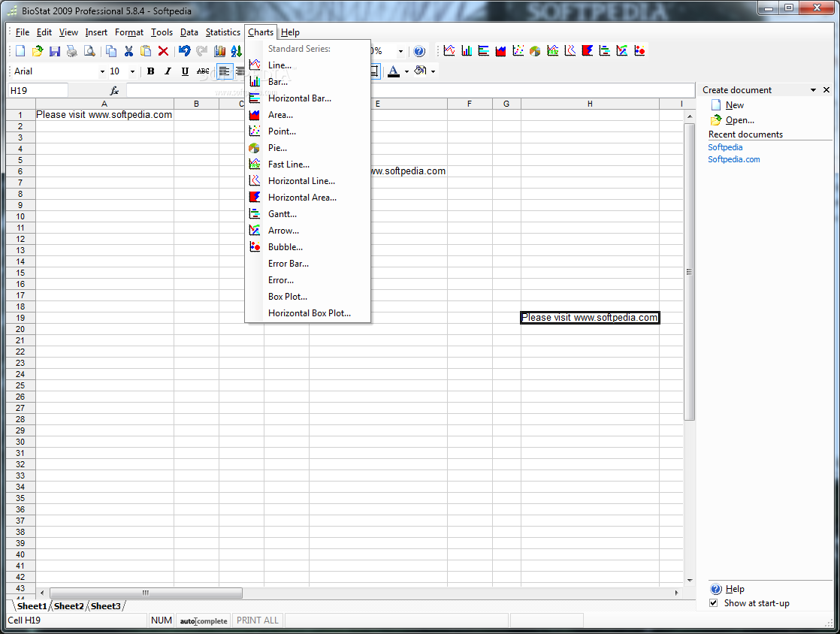Open the font color dropdown arrow

tap(406, 71)
